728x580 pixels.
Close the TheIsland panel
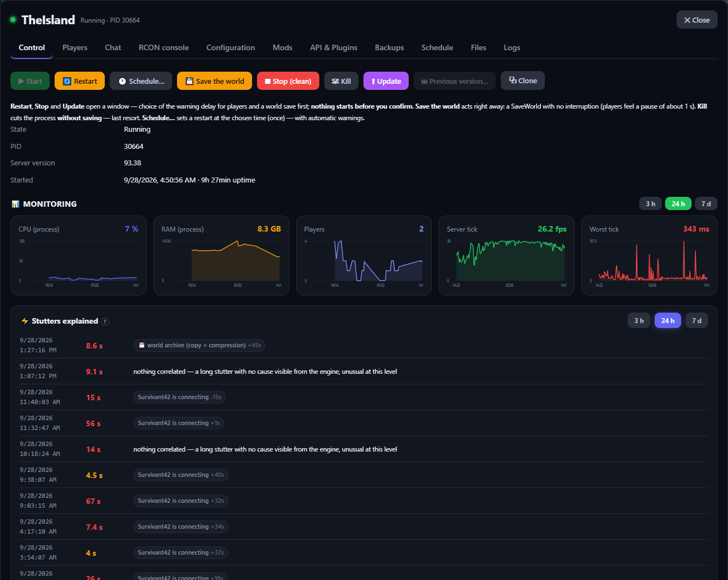pyautogui.click(x=697, y=20)
